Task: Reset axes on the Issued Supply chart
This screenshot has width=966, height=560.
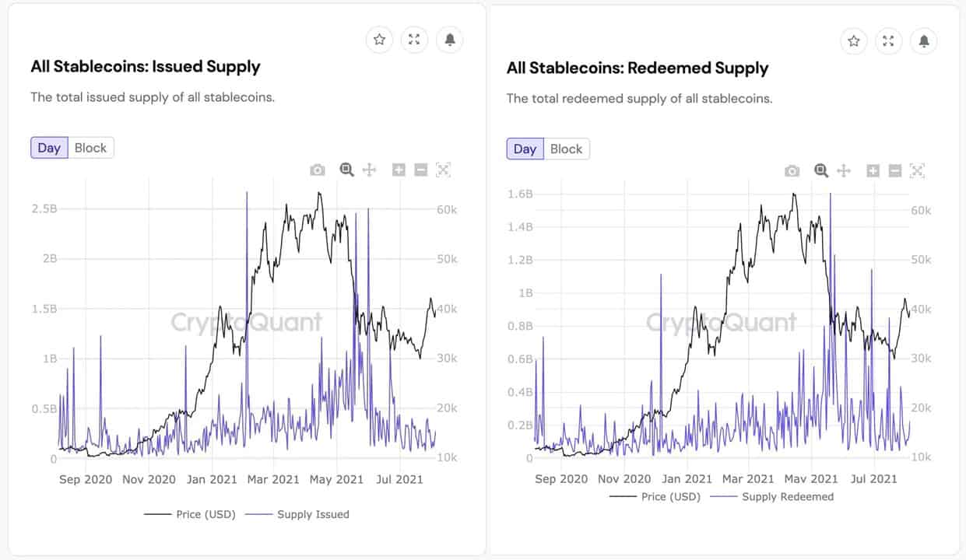Action: pyautogui.click(x=443, y=170)
